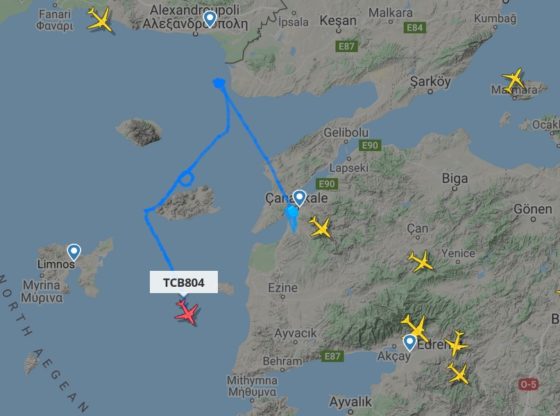Image resolution: width=560 pixels, height=416 pixels.
Task: Select the yellow plane over Marmara island
Action: pos(514,80)
